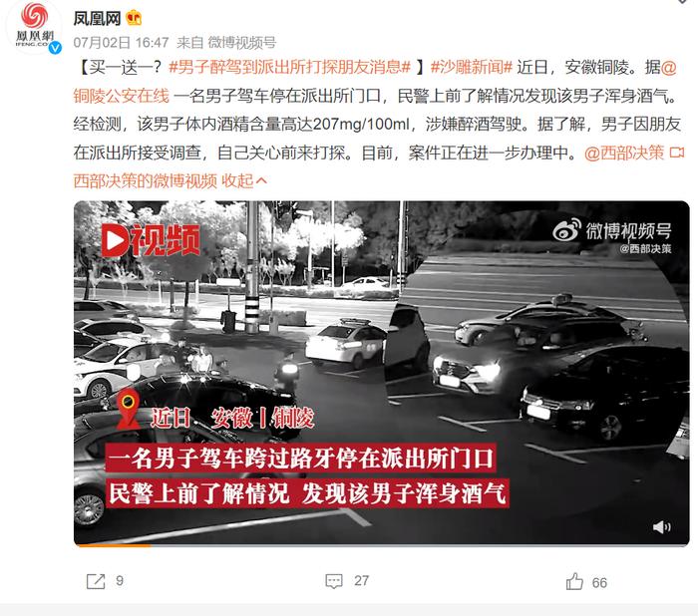Like the post with thumbs-up icon
This screenshot has height=616, width=698.
point(574,581)
